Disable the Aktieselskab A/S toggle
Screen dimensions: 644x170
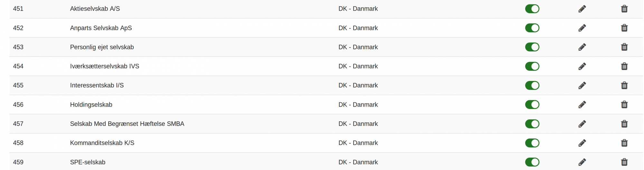pos(532,9)
